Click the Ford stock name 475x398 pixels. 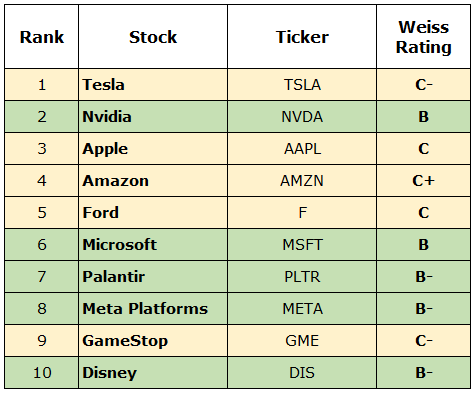tap(101, 213)
